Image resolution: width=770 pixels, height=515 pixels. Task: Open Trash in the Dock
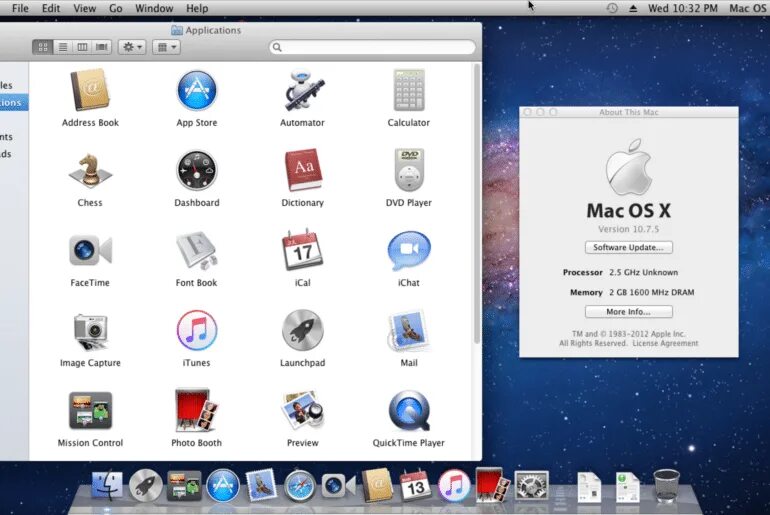pos(666,486)
